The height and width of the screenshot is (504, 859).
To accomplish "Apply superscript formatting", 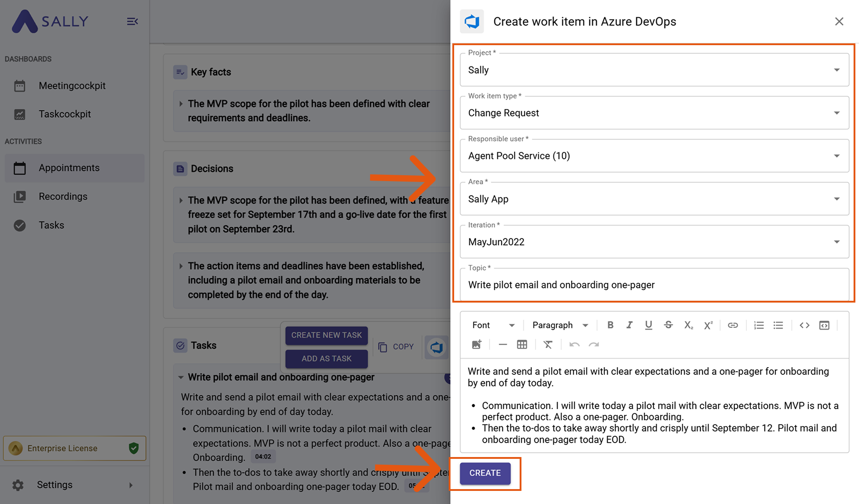I will click(708, 325).
